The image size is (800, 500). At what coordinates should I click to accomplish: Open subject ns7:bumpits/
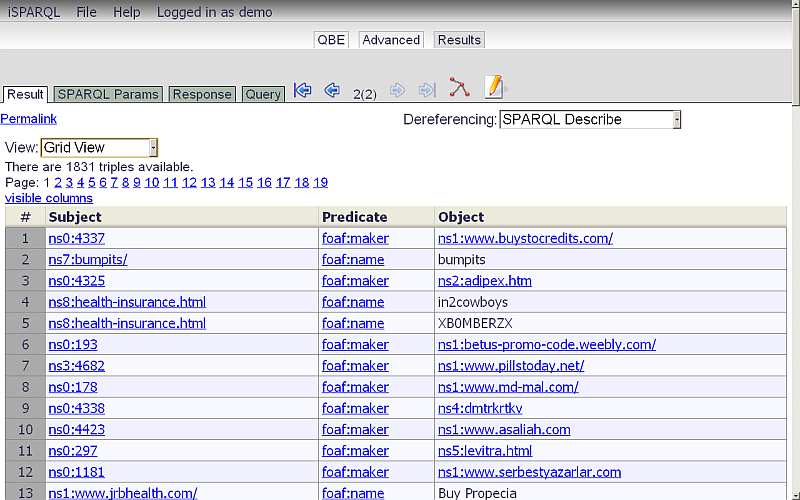tap(88, 260)
